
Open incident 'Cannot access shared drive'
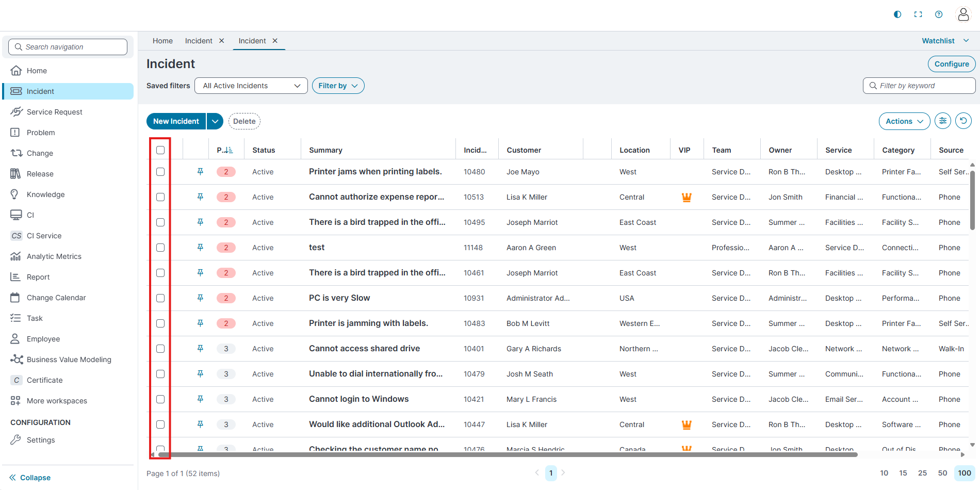coord(364,349)
